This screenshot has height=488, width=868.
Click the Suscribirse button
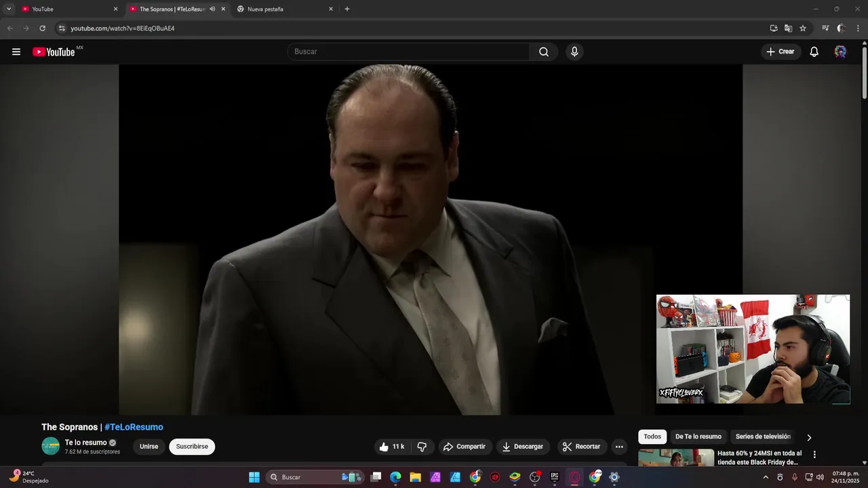192,447
